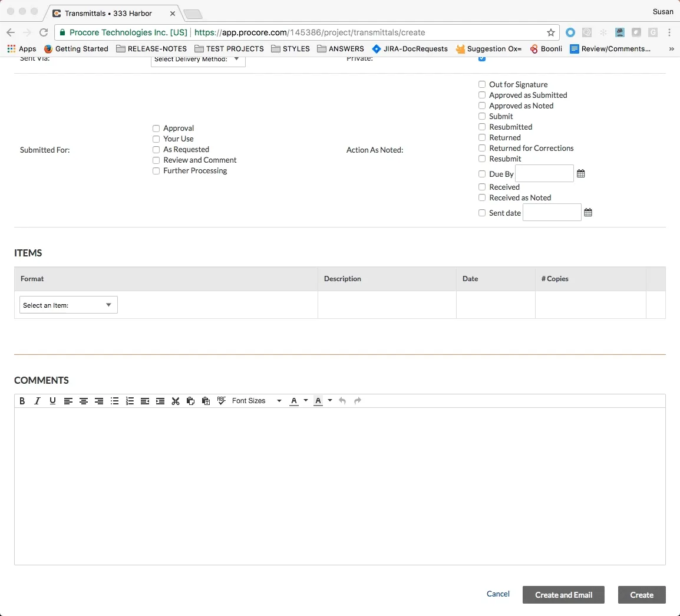This screenshot has width=680, height=616.
Task: Close the Transmittals browser tab
Action: pyautogui.click(x=173, y=14)
